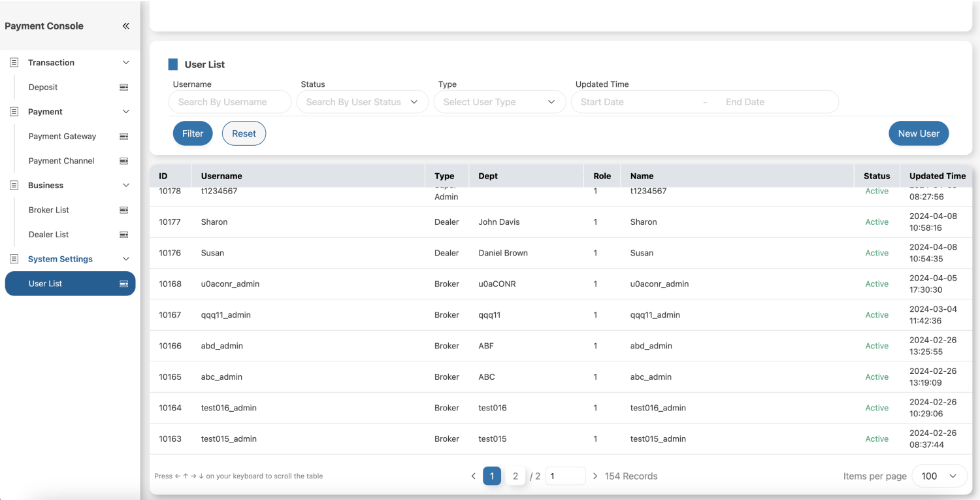
Task: Click the icon next to Payment Channel
Action: pyautogui.click(x=123, y=161)
